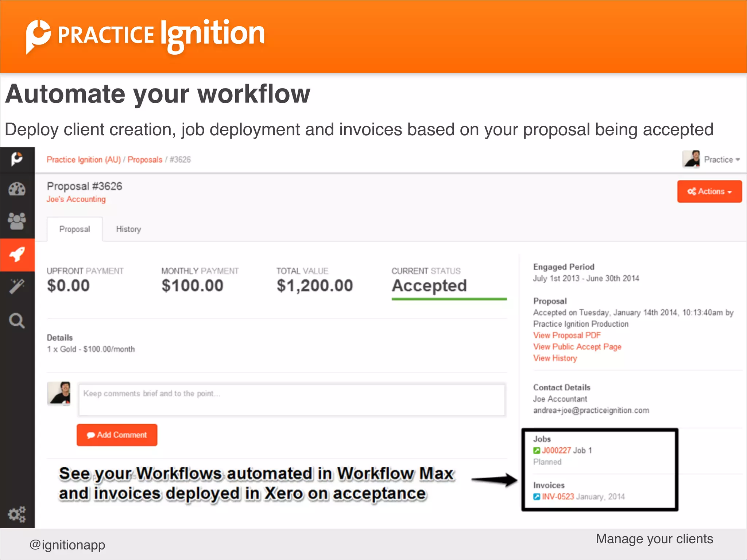Viewport: 747px width, 560px height.
Task: Open the Joe's Accounting client link
Action: click(76, 199)
